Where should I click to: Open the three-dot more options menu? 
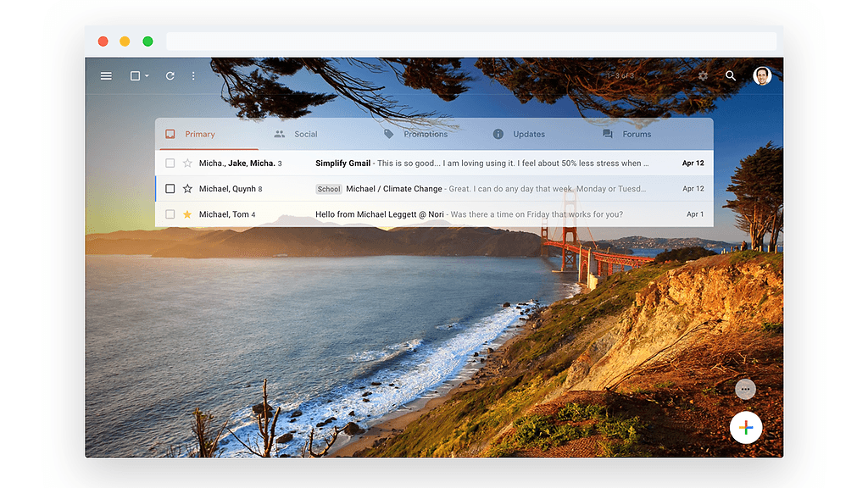click(x=193, y=76)
